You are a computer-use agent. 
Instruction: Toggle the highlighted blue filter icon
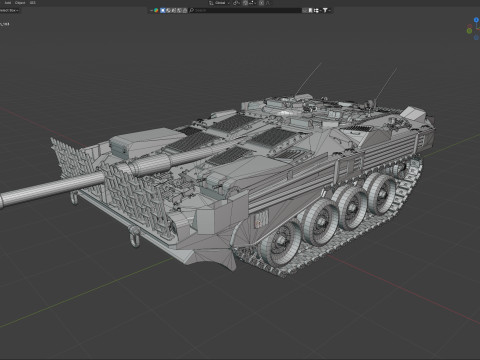(162, 10)
